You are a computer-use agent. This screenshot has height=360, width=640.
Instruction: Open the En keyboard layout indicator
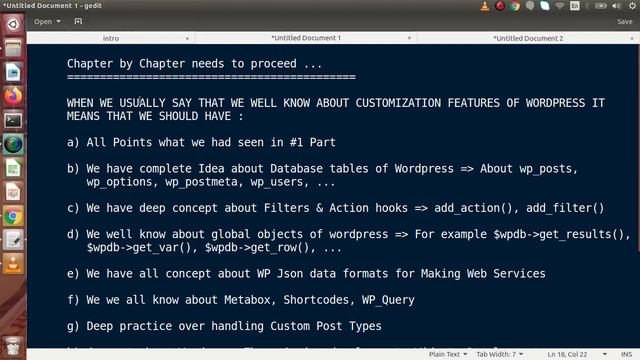[575, 6]
